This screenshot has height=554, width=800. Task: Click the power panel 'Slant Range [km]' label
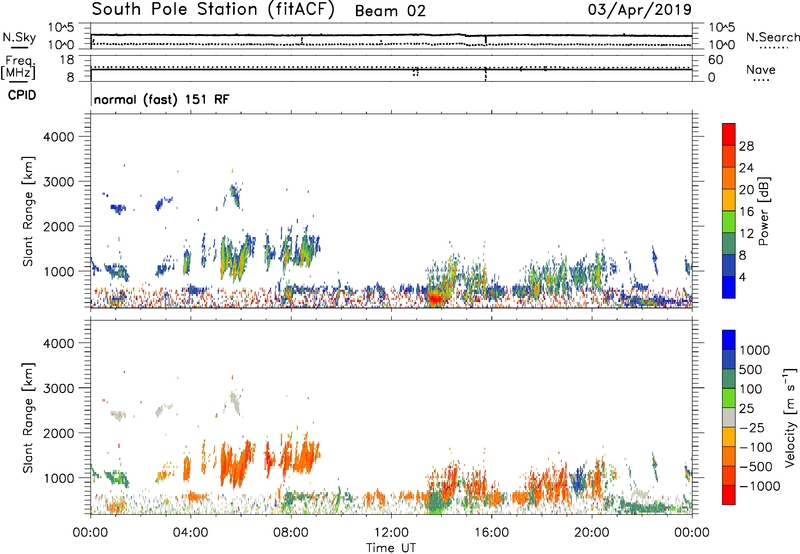tap(28, 212)
